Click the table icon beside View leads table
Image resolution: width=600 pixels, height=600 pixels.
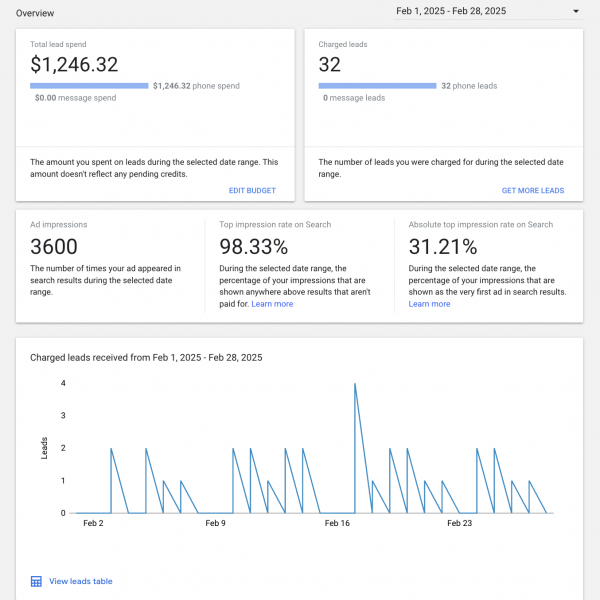pyautogui.click(x=37, y=581)
